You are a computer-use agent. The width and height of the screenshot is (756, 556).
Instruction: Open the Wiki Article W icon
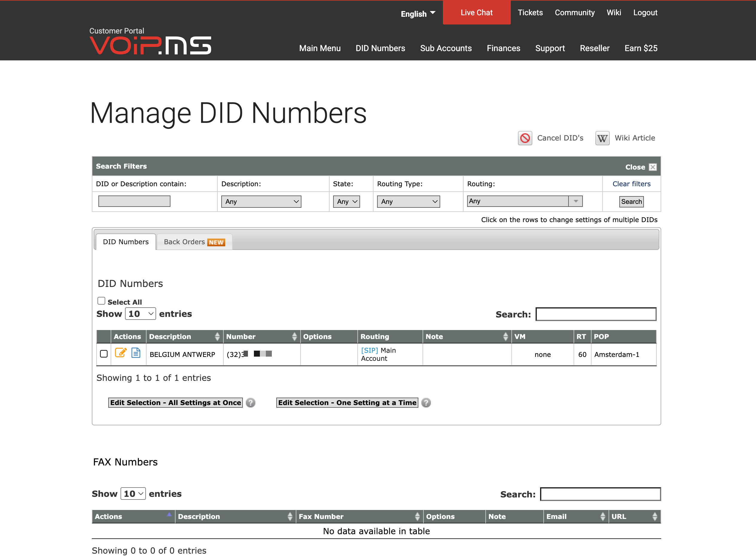click(602, 138)
